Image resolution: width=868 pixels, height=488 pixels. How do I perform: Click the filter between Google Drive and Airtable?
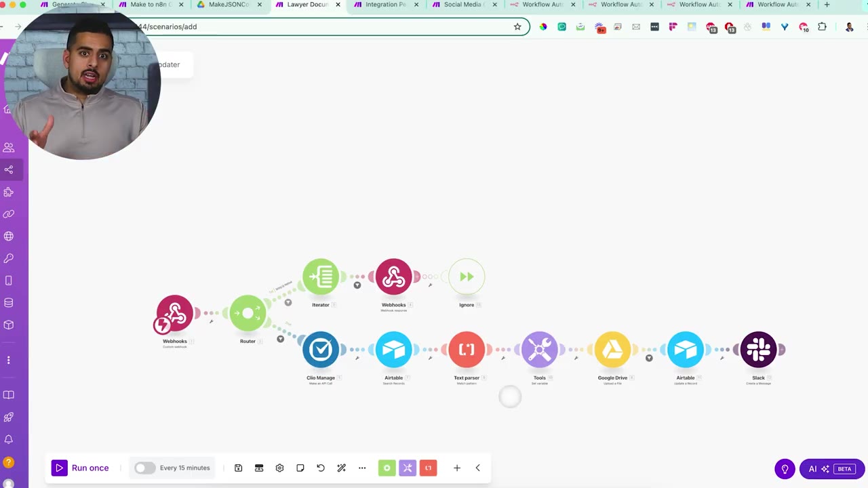click(x=649, y=358)
